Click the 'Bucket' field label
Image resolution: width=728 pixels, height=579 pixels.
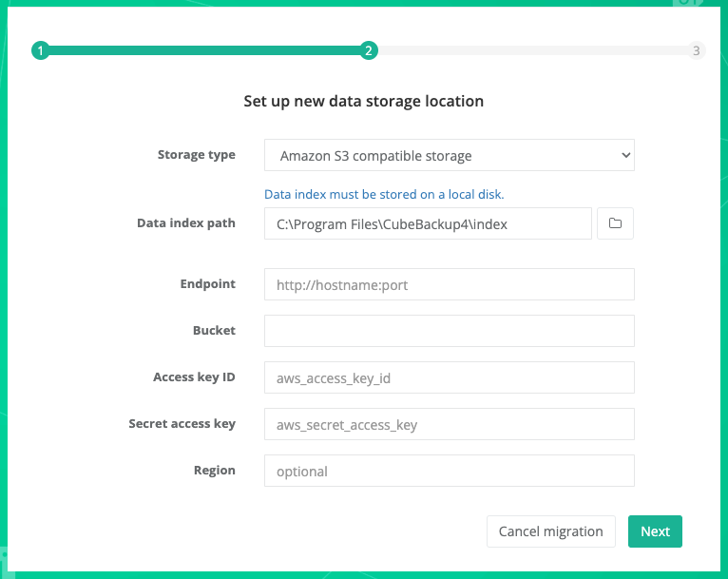click(x=214, y=331)
